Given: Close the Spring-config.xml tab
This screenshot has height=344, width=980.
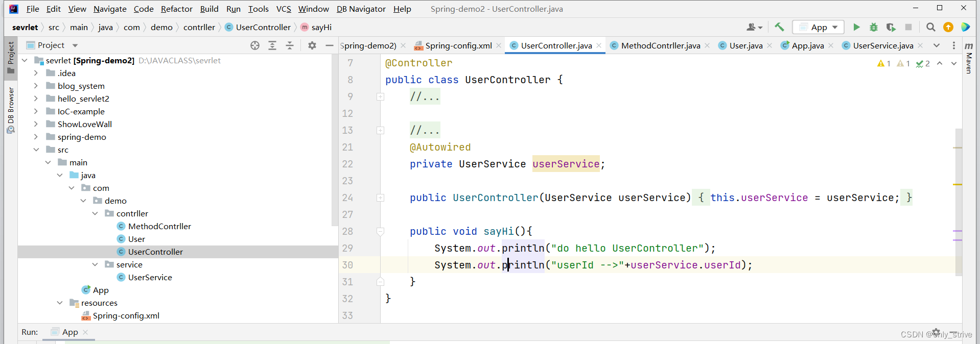Looking at the screenshot, I should [x=499, y=45].
